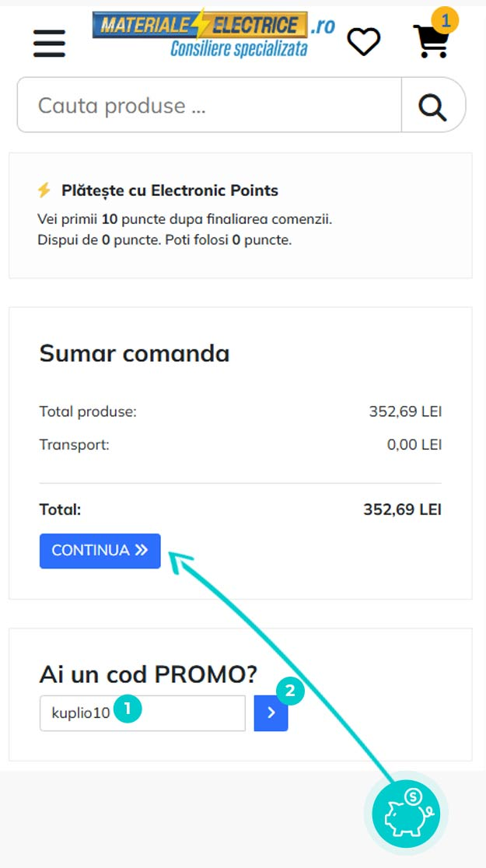Screen dimensions: 486x868
Task: Focus the 'Cauta produse' search field
Action: click(x=209, y=105)
